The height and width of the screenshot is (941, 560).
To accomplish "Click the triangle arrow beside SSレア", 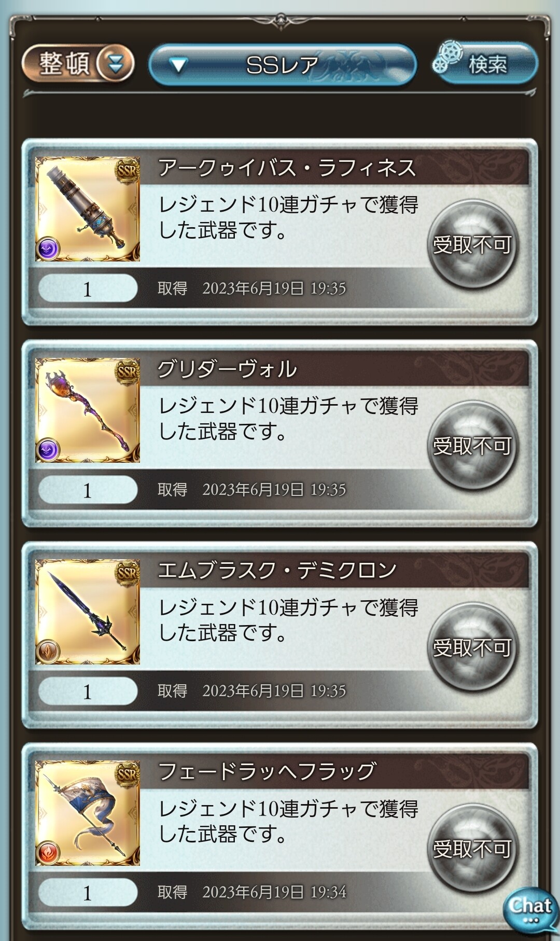I will (x=178, y=66).
